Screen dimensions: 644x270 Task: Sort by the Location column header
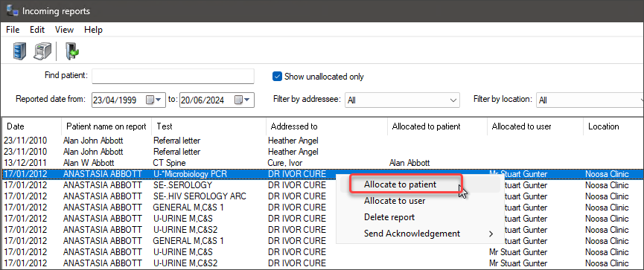(613, 126)
